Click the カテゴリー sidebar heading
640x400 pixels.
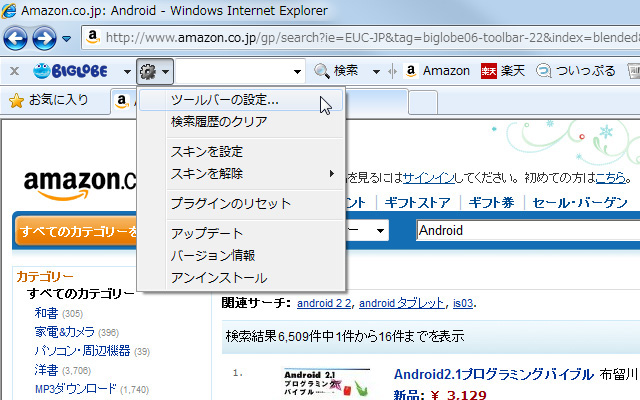tap(45, 277)
